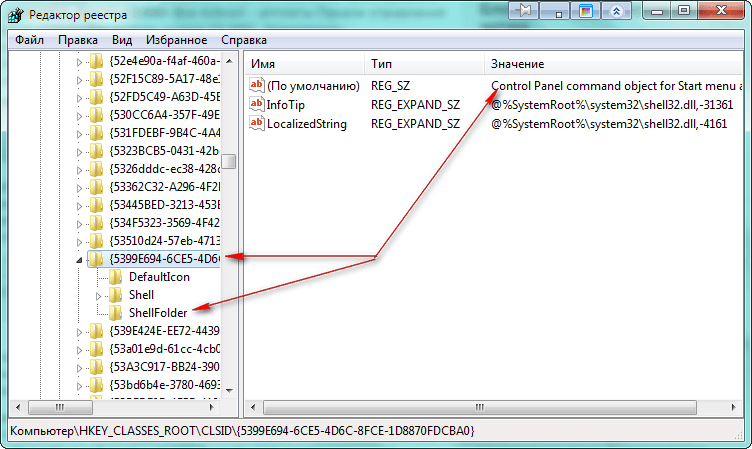
Task: Select folder icon of {531FDEBF-9B4C-4A4
Action: tap(96, 133)
